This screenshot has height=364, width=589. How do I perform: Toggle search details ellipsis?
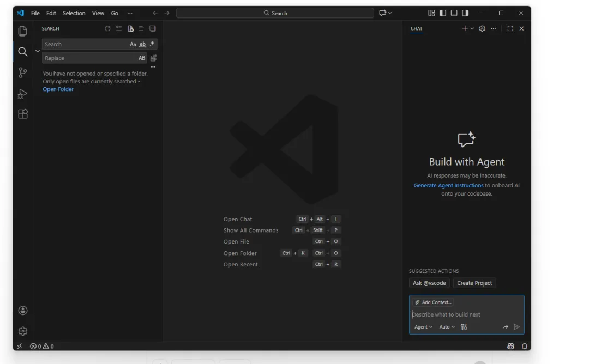(153, 67)
